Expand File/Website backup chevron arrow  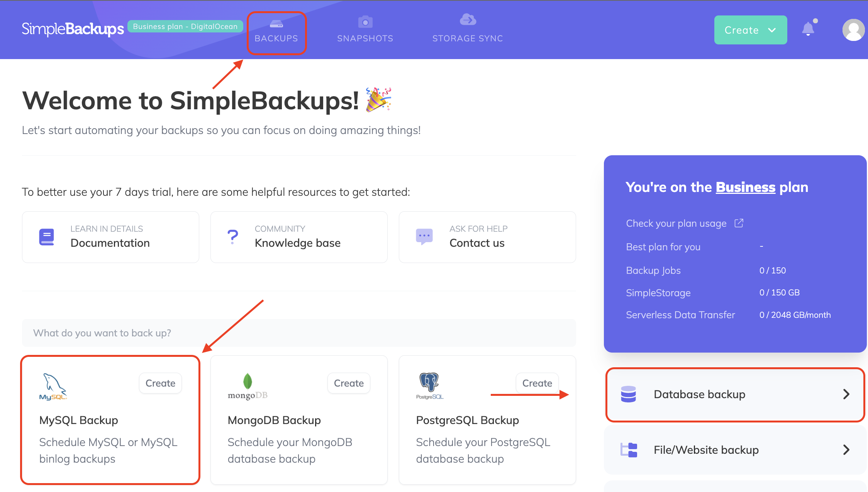click(846, 450)
